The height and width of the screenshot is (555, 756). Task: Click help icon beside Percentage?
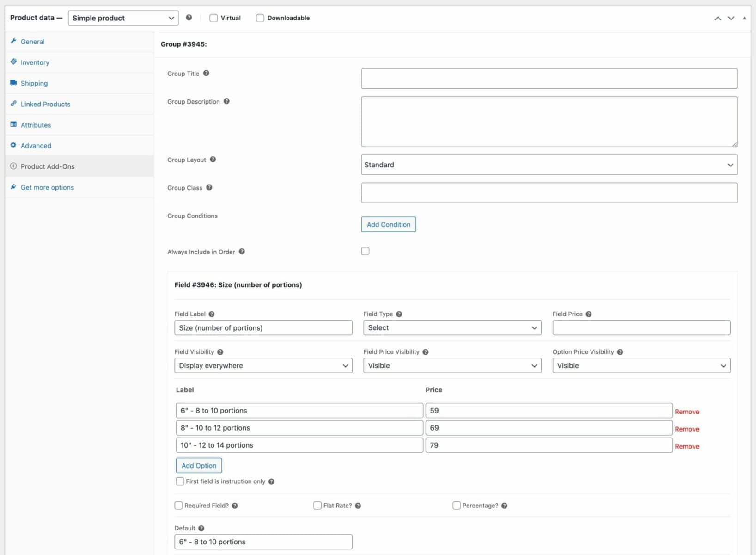(x=504, y=506)
